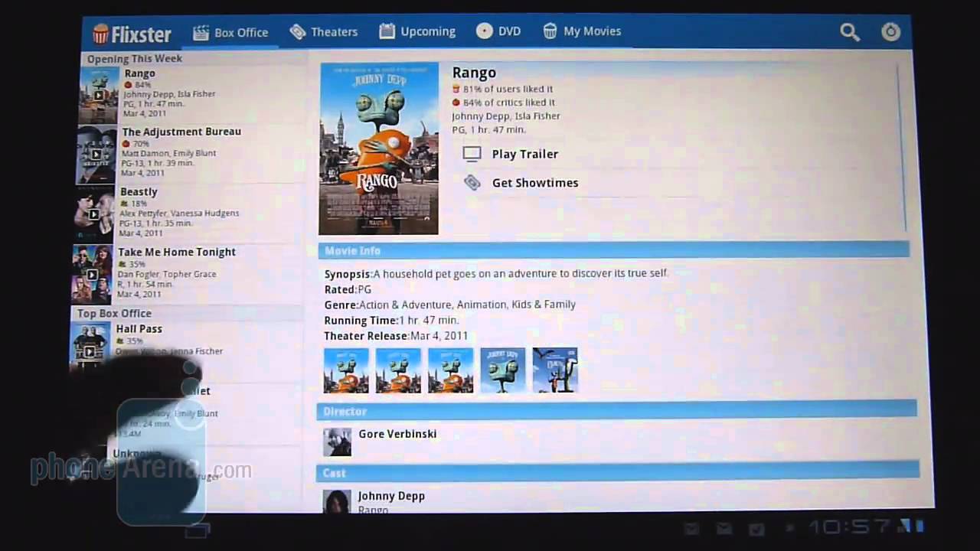
Task: Select Hall Pass in Top Box Office
Action: tap(139, 329)
